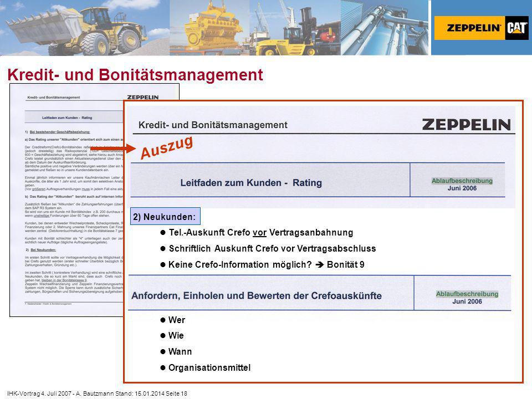Select the bullet Schriftlich Auskunft Crefo vor Vertragsabschluss
The height and width of the screenshot is (399, 532).
click(x=268, y=249)
